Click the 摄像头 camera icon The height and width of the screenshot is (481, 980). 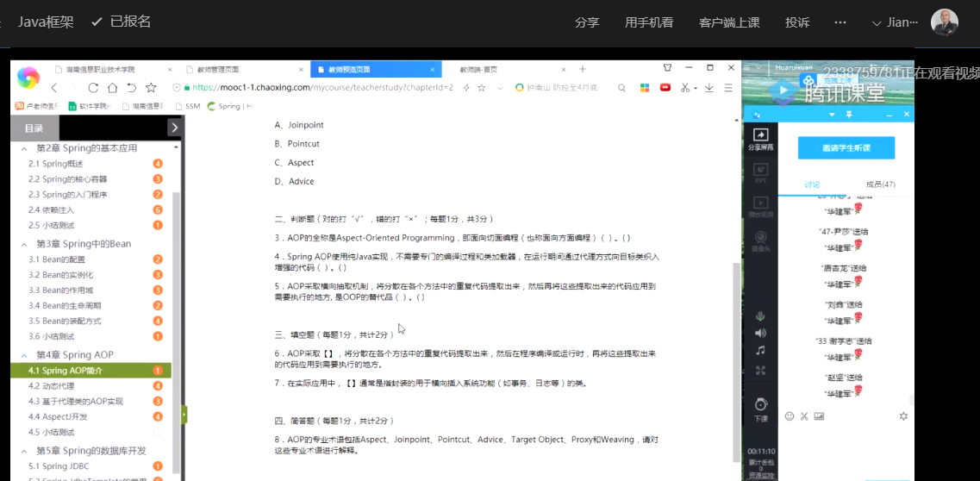coord(760,241)
